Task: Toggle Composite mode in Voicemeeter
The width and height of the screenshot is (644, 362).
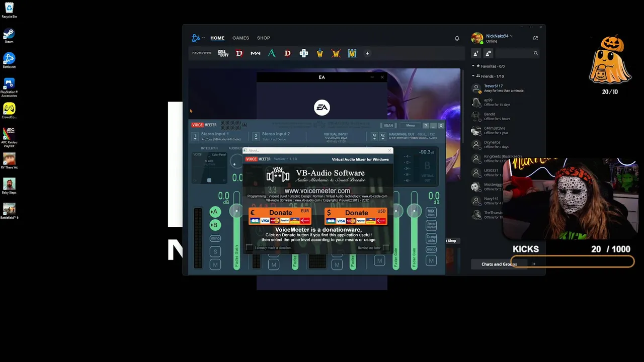Action: tap(431, 238)
